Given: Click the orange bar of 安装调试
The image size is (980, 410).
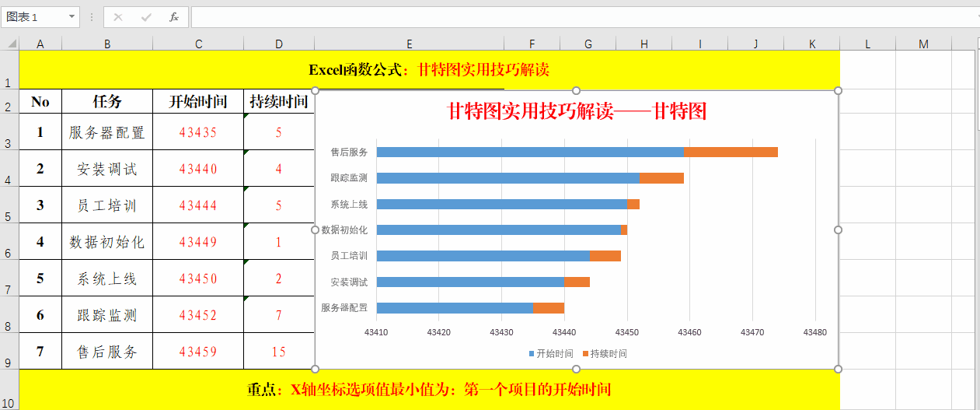Looking at the screenshot, I should pos(577,282).
